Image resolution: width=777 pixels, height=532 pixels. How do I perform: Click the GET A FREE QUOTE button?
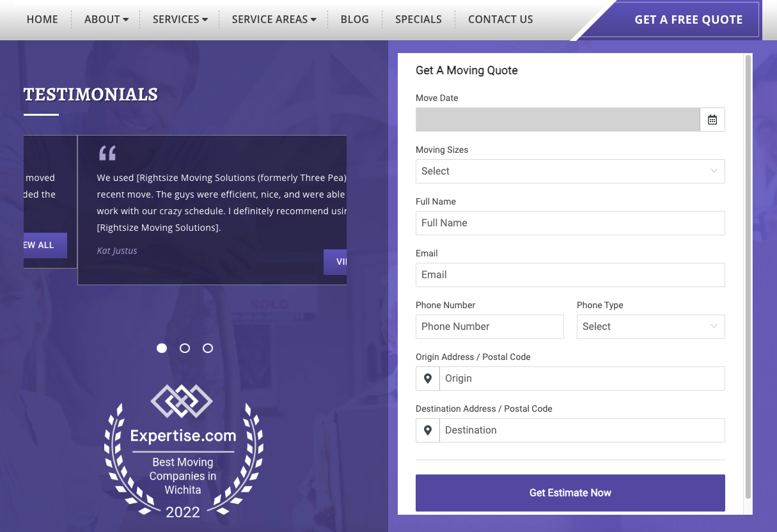(x=688, y=19)
